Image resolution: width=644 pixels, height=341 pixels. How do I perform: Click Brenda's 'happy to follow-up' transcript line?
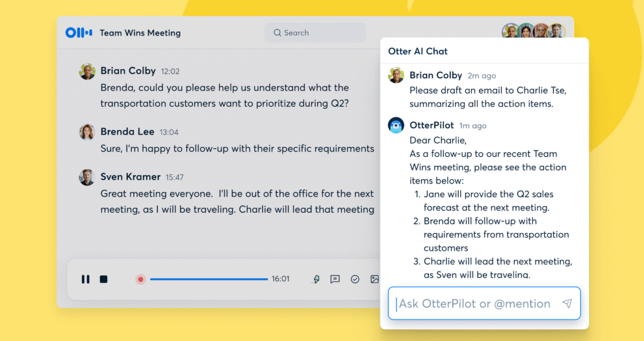pos(237,148)
